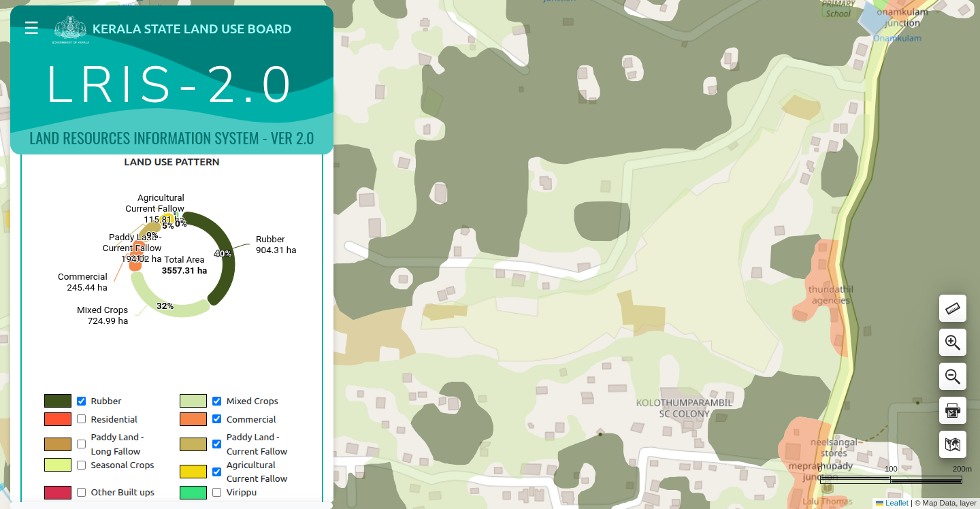Select the Other Built ups crimson swatch
Image resolution: width=980 pixels, height=509 pixels.
[58, 492]
